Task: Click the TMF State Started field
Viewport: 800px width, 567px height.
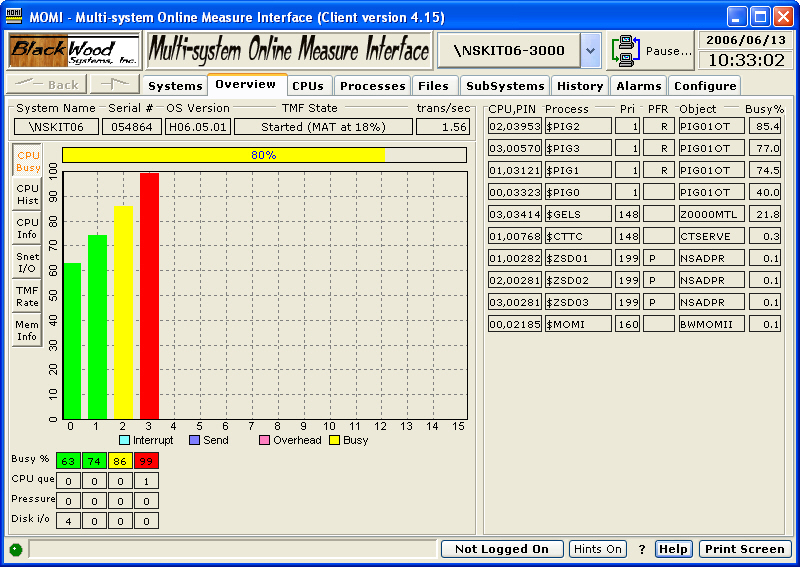Action: coord(323,127)
